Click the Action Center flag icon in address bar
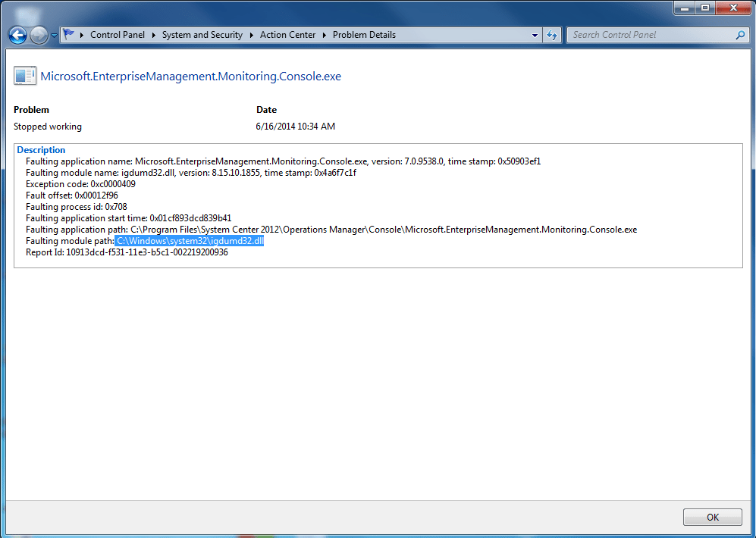Image resolution: width=756 pixels, height=538 pixels. pyautogui.click(x=69, y=34)
